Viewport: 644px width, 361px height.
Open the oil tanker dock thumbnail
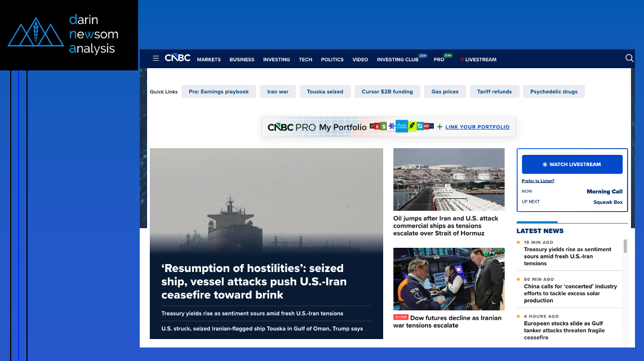(448, 179)
